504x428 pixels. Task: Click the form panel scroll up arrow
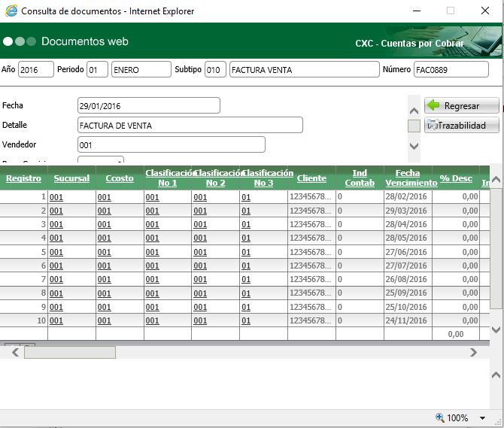(414, 111)
